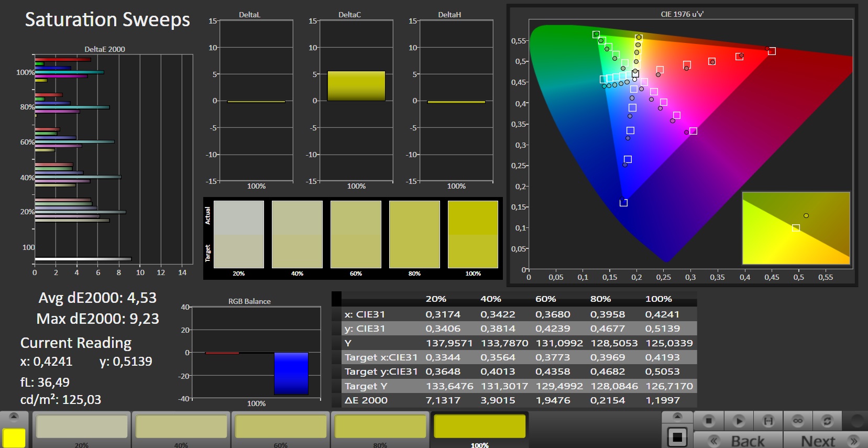Click the 80% actual/target comparison swatch

414,234
